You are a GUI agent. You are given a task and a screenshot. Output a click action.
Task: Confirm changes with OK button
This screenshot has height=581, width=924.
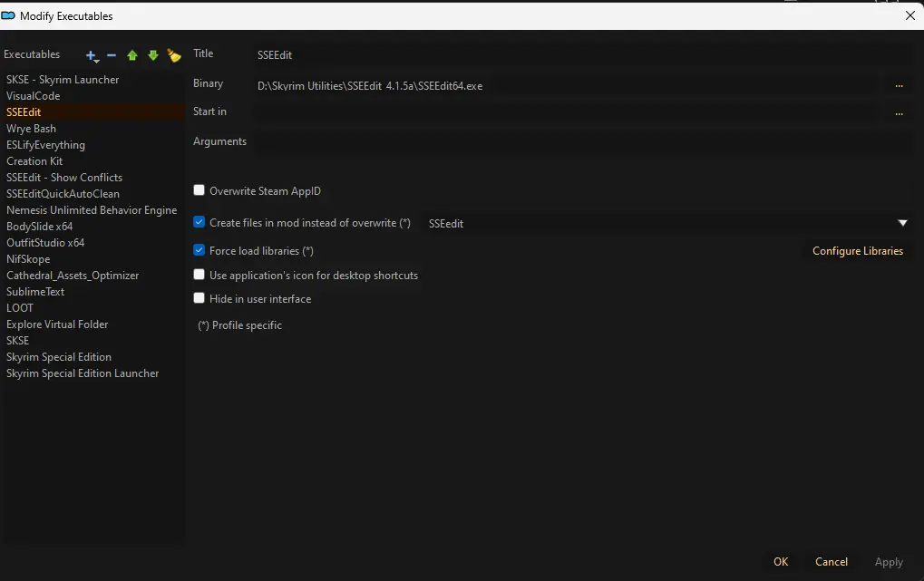(781, 562)
